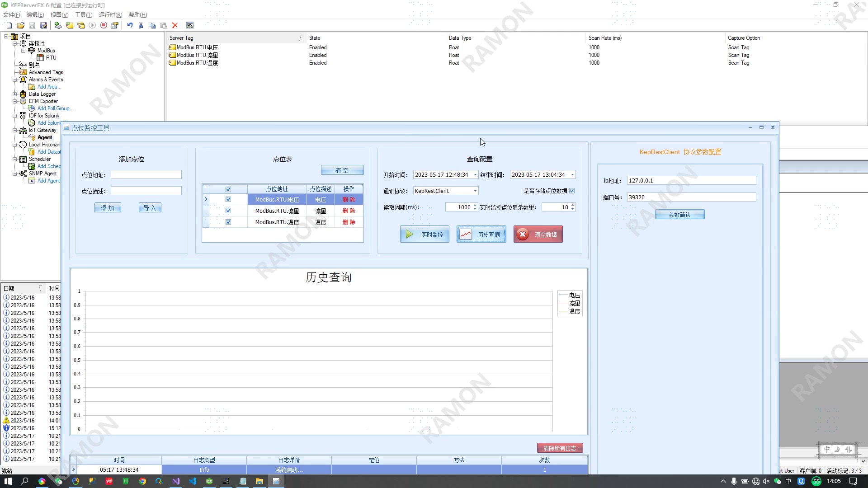
Task: Click the Save As disk icon
Action: (x=43, y=25)
